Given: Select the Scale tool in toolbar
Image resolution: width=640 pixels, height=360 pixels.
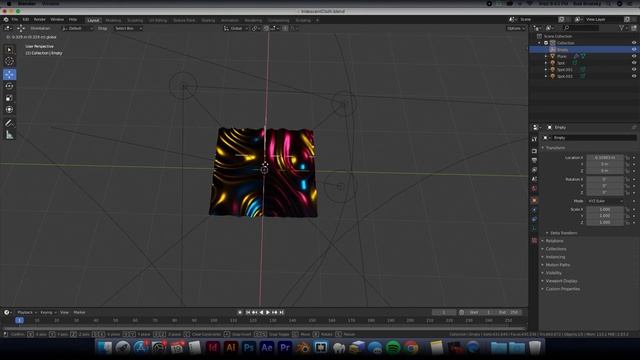Looking at the screenshot, I should coord(9,98).
